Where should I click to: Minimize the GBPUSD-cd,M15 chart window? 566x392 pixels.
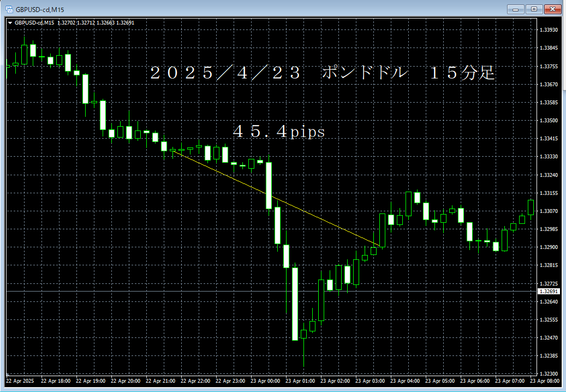[515, 9]
